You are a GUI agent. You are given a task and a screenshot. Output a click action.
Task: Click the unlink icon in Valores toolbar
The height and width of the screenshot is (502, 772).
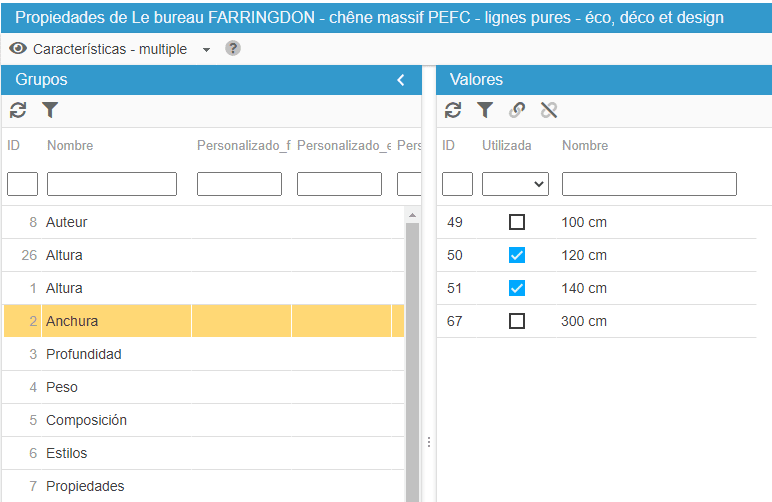(548, 110)
